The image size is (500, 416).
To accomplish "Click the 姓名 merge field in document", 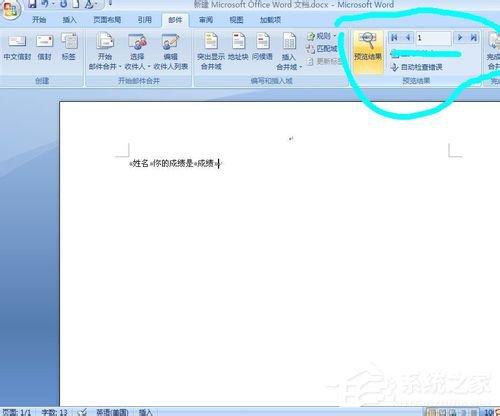I will (x=141, y=163).
